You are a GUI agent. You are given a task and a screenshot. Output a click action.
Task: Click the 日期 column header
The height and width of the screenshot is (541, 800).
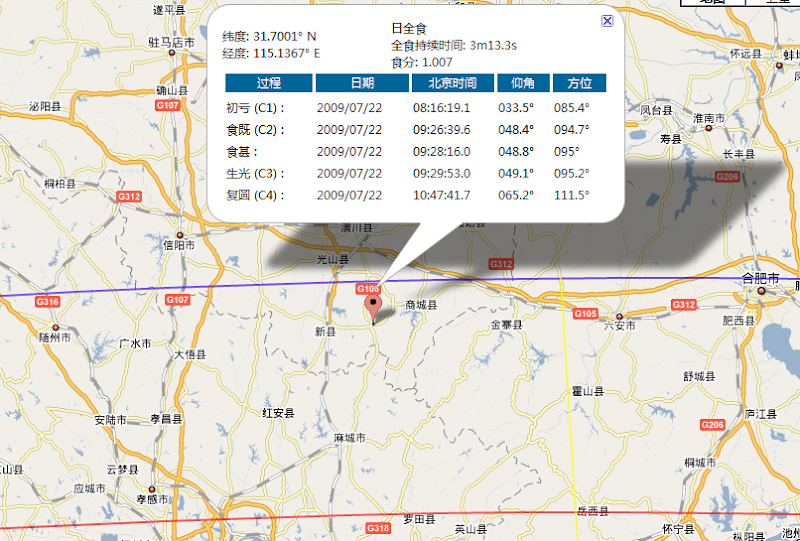(362, 83)
